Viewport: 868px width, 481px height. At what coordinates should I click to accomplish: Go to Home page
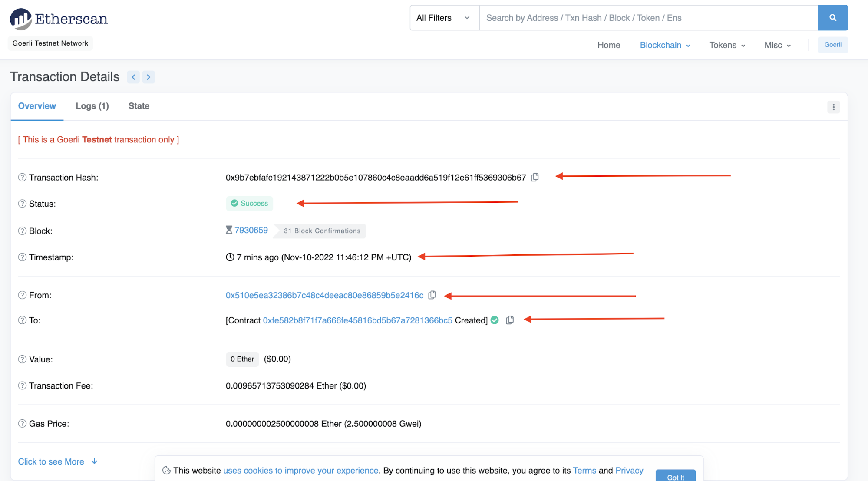608,45
